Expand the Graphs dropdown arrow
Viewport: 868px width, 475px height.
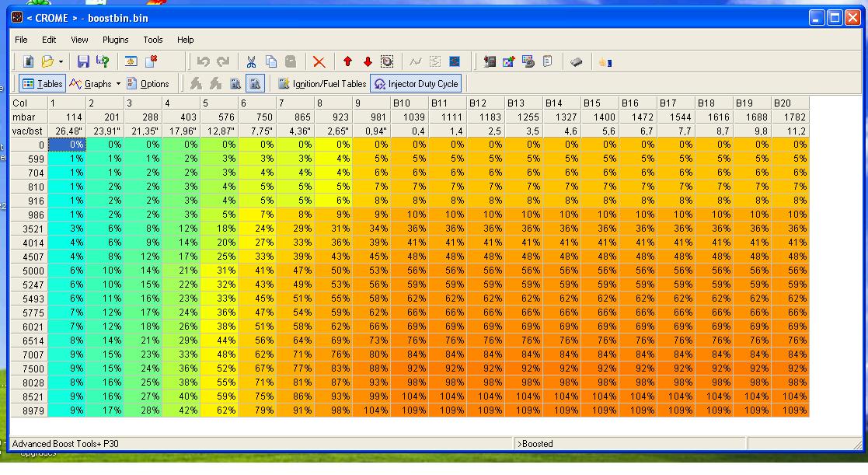(x=118, y=84)
